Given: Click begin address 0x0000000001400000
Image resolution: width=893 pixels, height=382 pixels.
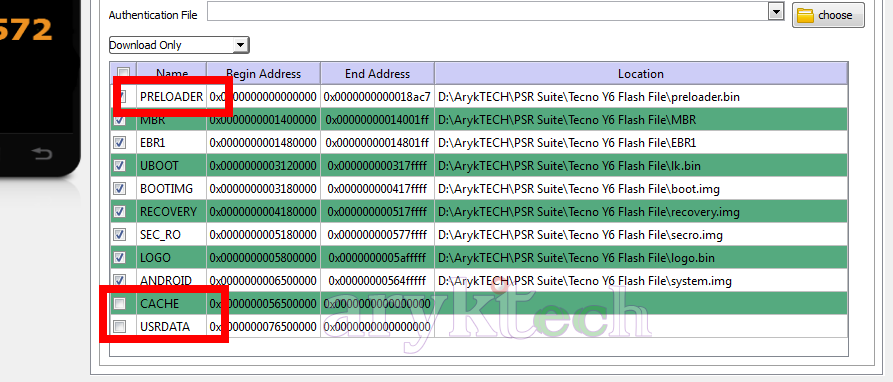Looking at the screenshot, I should point(263,120).
